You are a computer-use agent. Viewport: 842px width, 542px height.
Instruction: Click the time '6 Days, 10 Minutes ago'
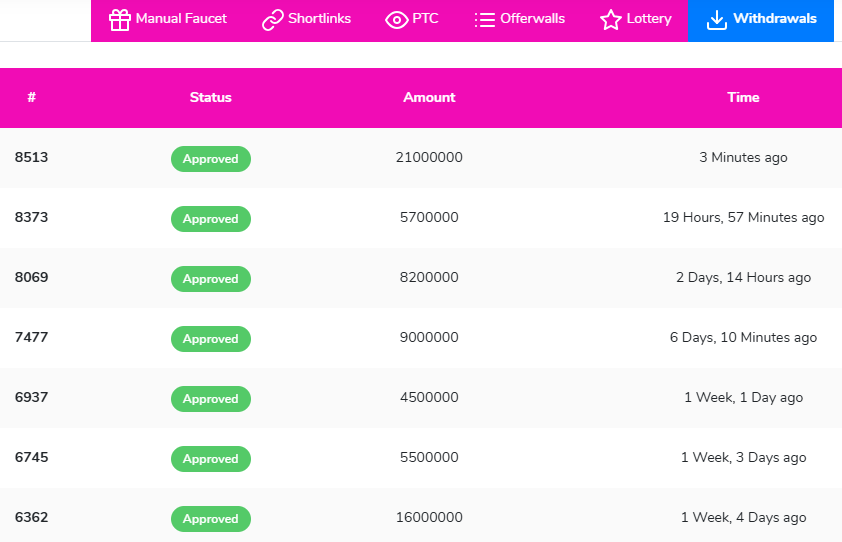[x=743, y=337]
